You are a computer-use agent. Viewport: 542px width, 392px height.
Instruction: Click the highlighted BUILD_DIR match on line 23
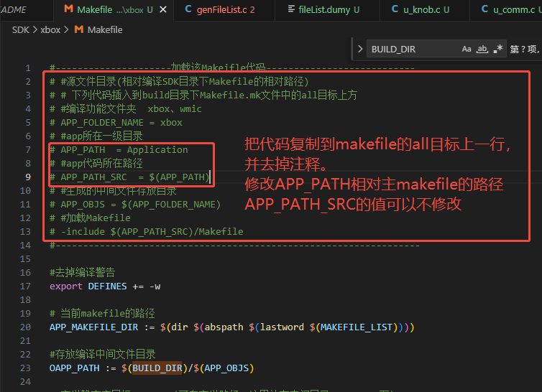coord(157,368)
